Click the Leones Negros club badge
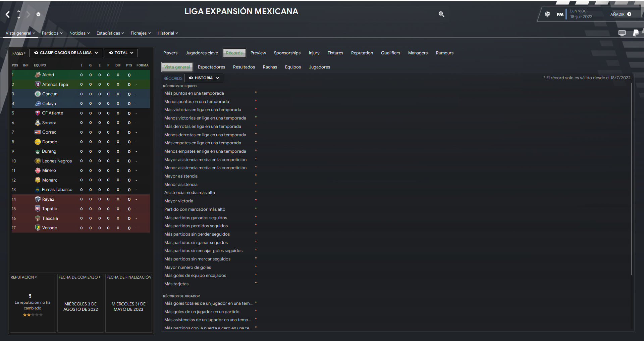The height and width of the screenshot is (341, 644). [38, 161]
